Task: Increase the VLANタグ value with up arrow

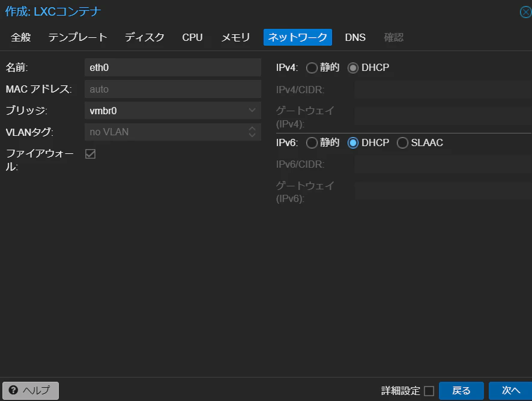Action: click(252, 129)
